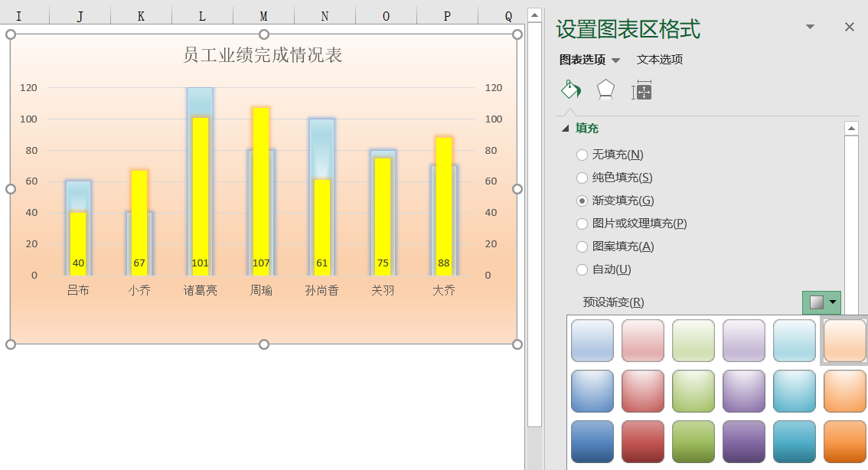The width and height of the screenshot is (868, 470).
Task: Select 自动(U) radio option
Action: [x=582, y=269]
